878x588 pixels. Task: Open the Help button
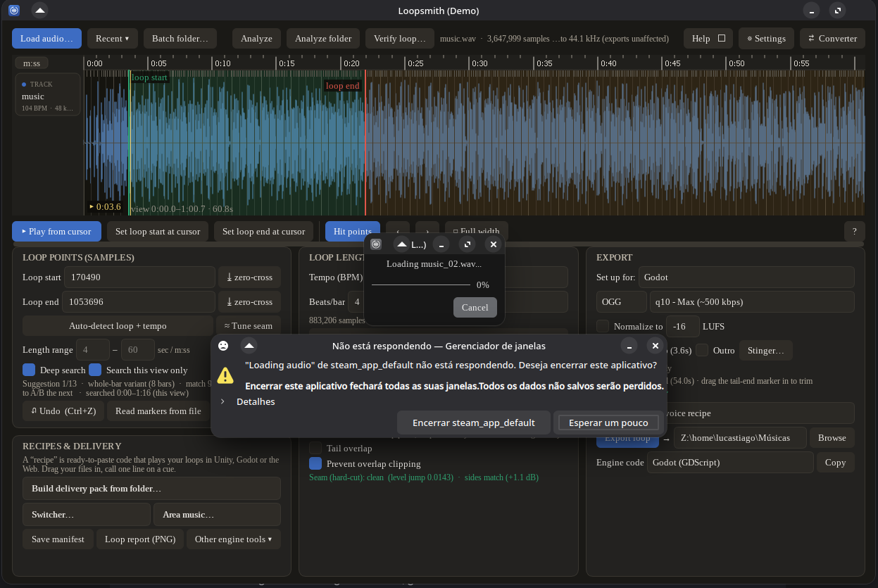[708, 39]
